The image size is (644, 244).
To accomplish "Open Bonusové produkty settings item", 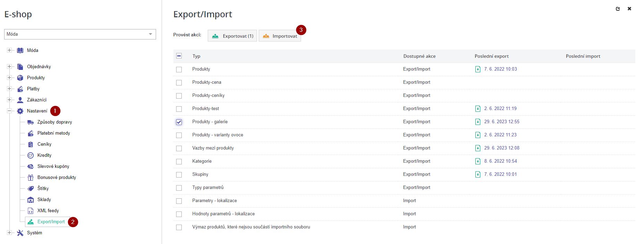I will [x=57, y=178].
